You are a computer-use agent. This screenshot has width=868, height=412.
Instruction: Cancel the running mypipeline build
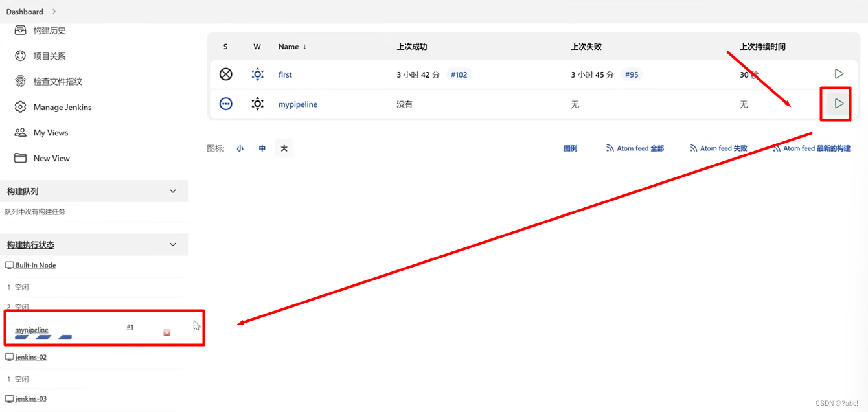(166, 332)
